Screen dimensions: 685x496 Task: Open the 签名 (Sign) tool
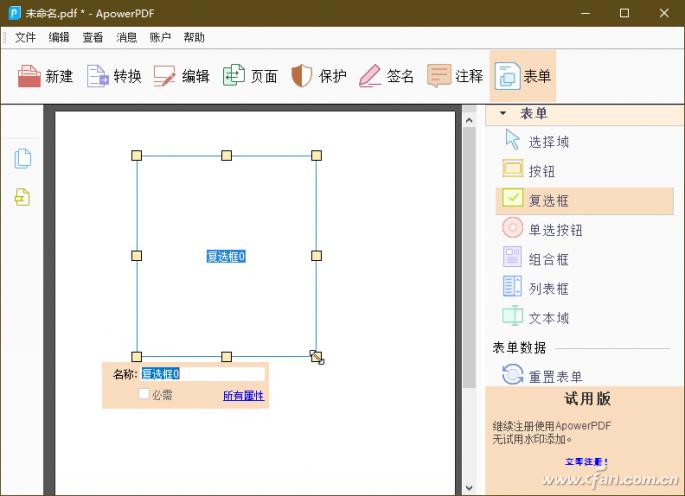point(370,76)
